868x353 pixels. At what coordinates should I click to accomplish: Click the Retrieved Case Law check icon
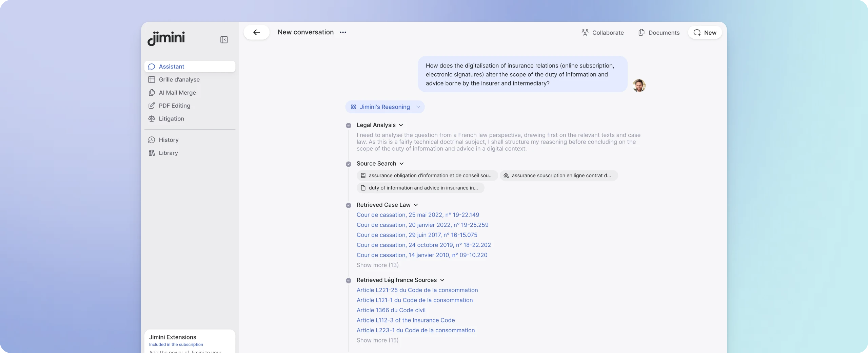point(348,205)
